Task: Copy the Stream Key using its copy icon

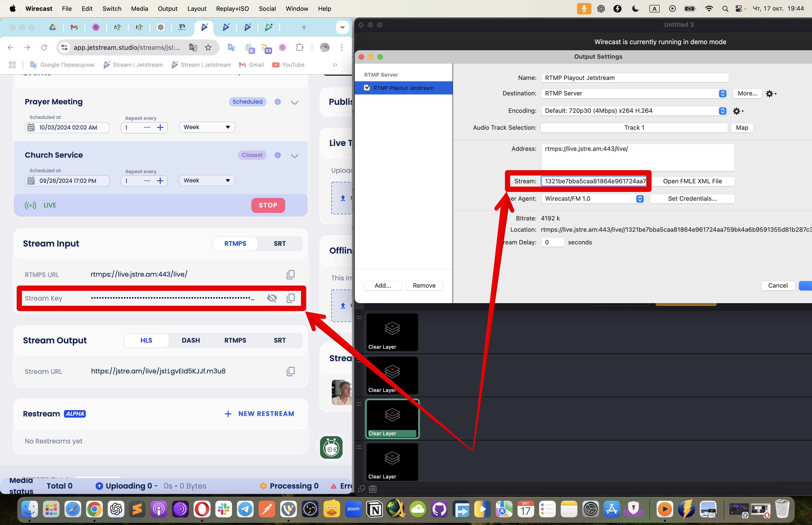Action: (290, 298)
